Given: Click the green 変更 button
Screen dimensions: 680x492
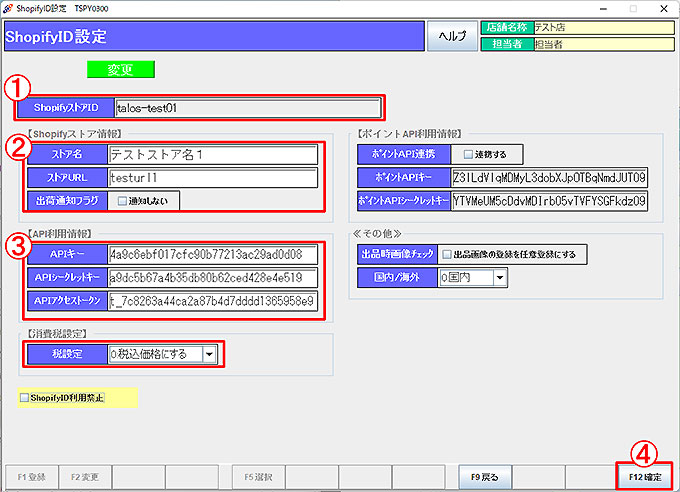Looking at the screenshot, I should tap(121, 69).
